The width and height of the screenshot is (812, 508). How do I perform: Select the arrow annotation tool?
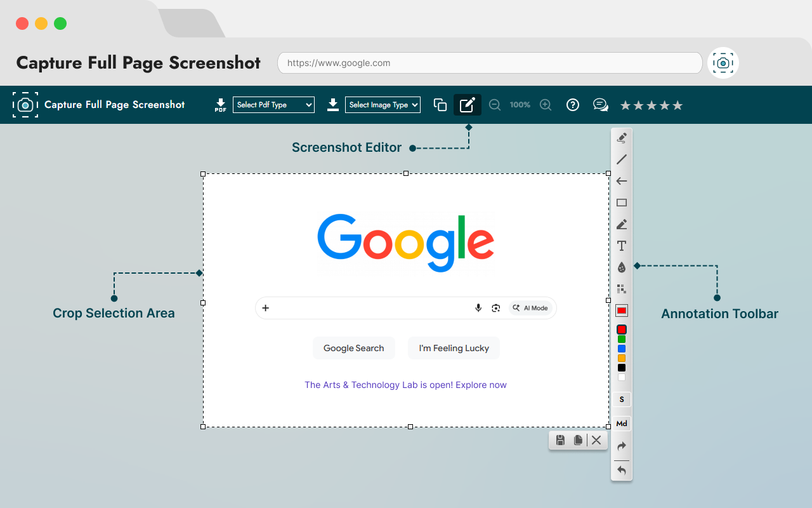622,181
